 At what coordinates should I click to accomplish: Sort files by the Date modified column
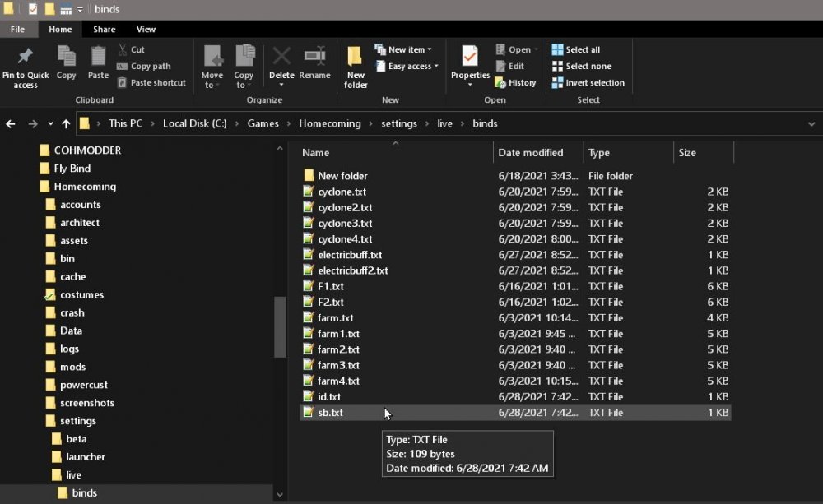click(x=531, y=153)
